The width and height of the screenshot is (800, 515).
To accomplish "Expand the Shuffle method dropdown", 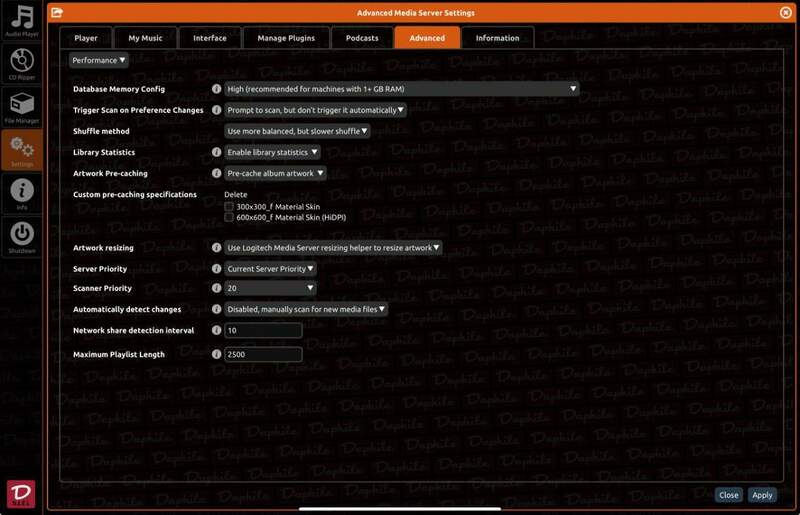I will point(297,131).
